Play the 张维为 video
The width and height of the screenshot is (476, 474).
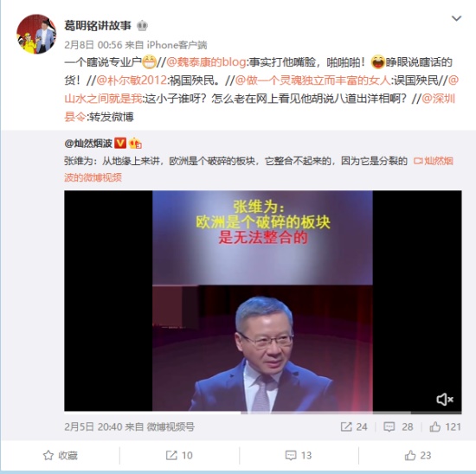click(263, 301)
